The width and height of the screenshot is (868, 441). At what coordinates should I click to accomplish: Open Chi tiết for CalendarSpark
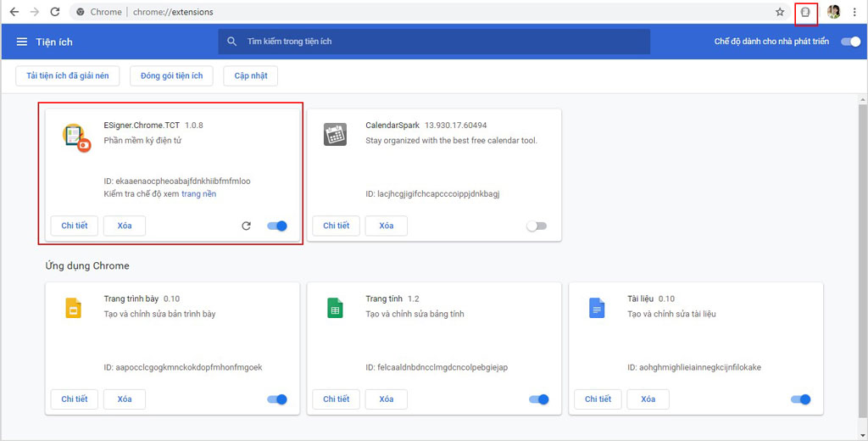[x=336, y=226]
